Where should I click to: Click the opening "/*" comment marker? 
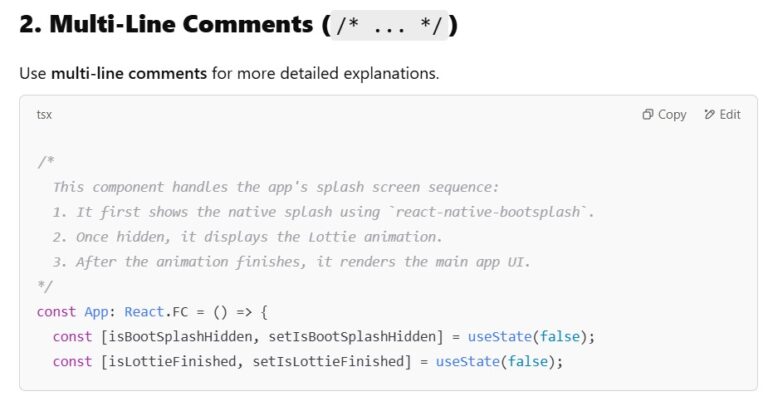point(45,163)
